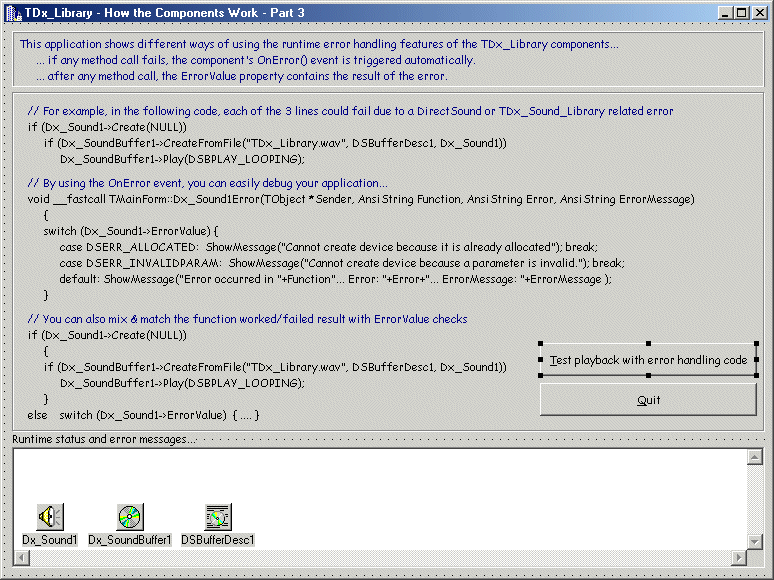
Task: Select the DSBufferDesc1 component icon
Action: 218,516
